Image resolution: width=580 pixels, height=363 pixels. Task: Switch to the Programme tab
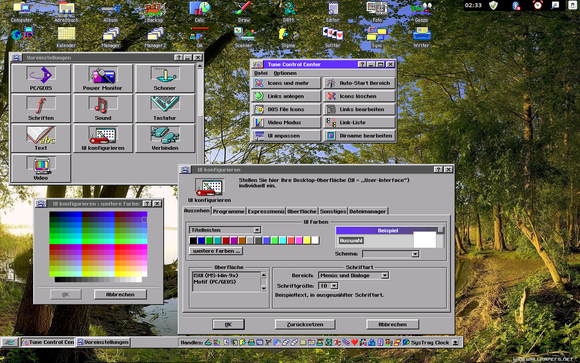point(229,211)
